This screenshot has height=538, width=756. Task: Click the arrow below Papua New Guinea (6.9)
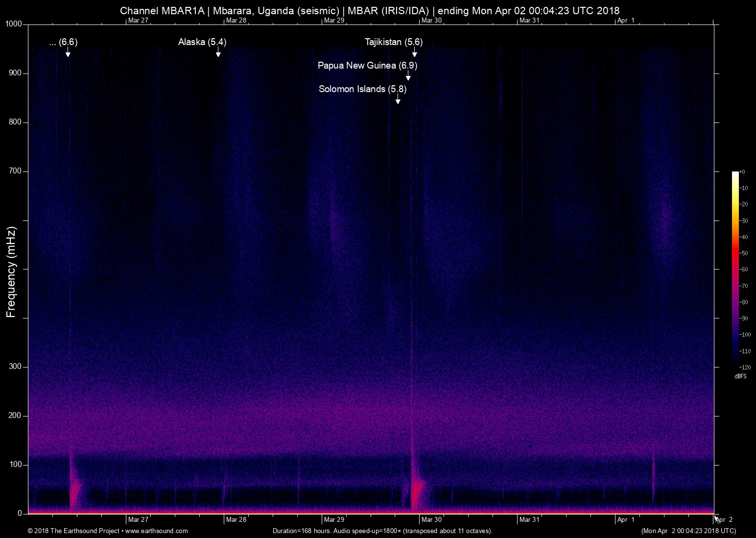tap(408, 76)
